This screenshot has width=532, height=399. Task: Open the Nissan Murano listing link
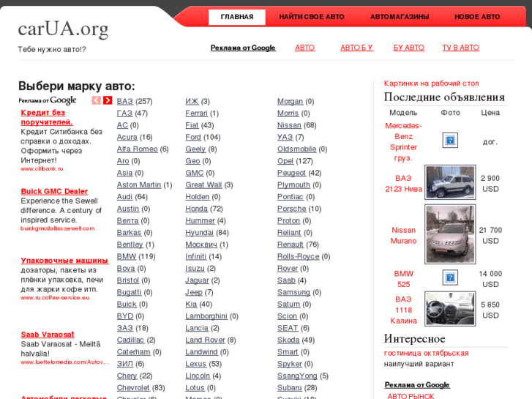[x=403, y=236]
